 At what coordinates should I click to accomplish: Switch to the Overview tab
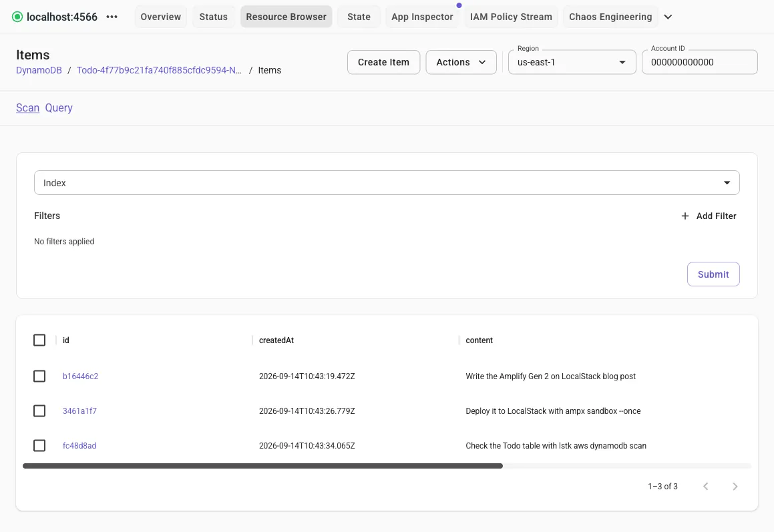[160, 17]
